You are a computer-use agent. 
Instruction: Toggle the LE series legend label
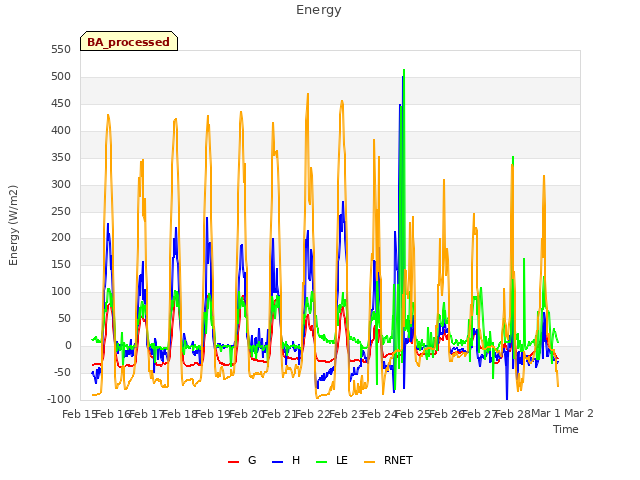click(342, 460)
